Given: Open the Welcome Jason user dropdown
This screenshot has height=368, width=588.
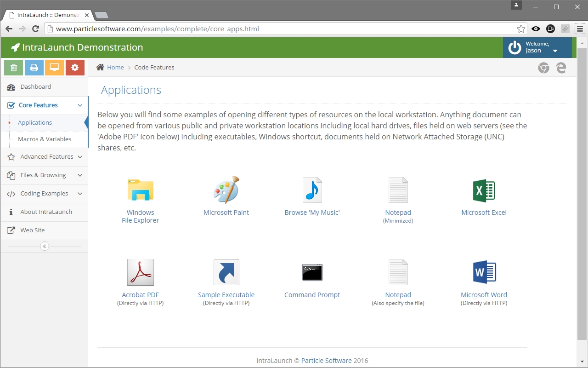Looking at the screenshot, I should [x=537, y=47].
